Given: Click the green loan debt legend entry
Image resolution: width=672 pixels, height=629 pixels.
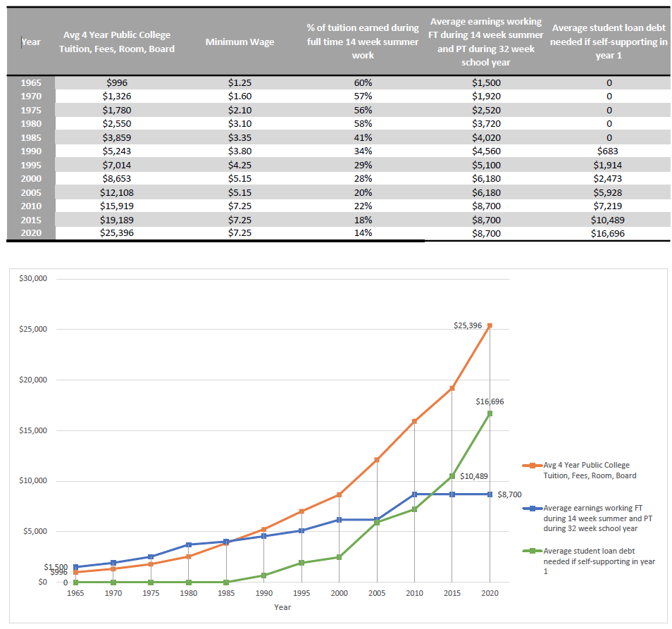Looking at the screenshot, I should pos(589,561).
